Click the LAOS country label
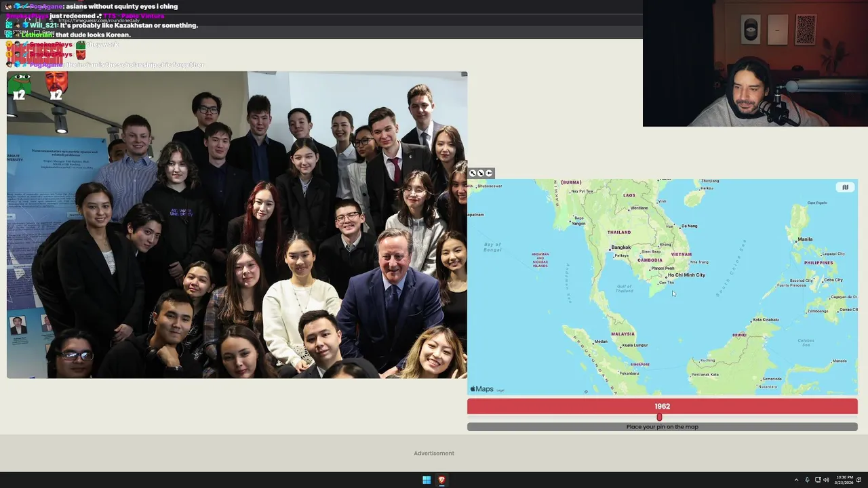This screenshot has height=488, width=868. 629,195
